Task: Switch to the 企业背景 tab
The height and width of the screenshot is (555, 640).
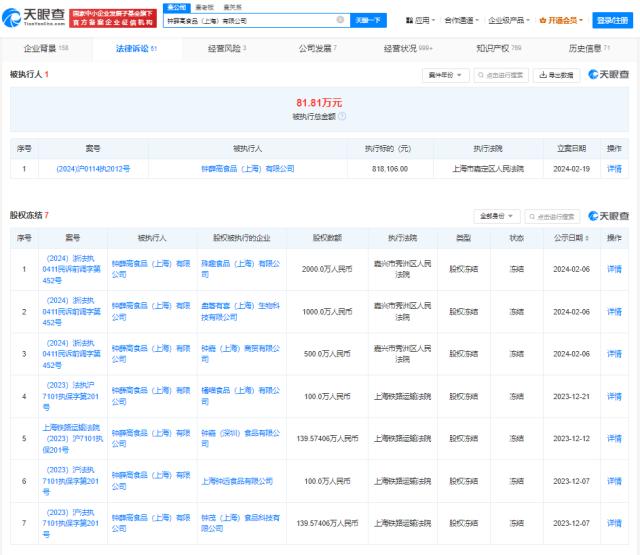Action: click(x=46, y=49)
